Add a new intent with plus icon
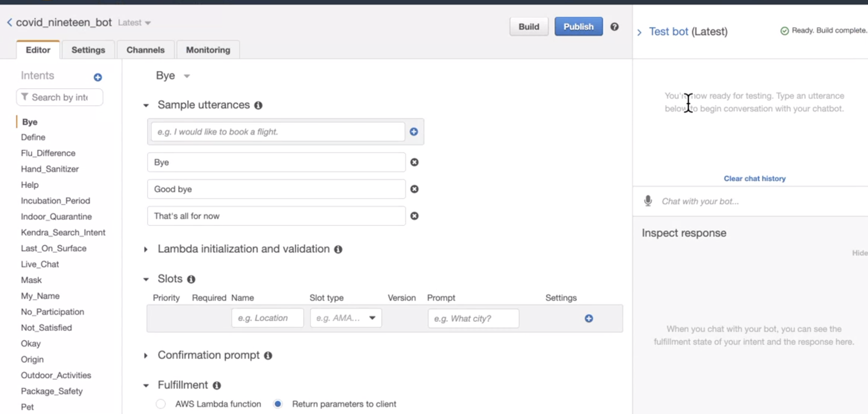This screenshot has height=414, width=868. pyautogui.click(x=98, y=77)
